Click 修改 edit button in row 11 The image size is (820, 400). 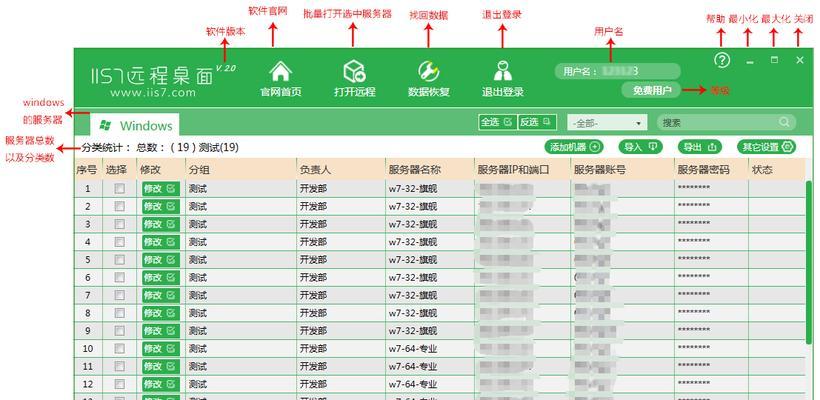coord(161,367)
